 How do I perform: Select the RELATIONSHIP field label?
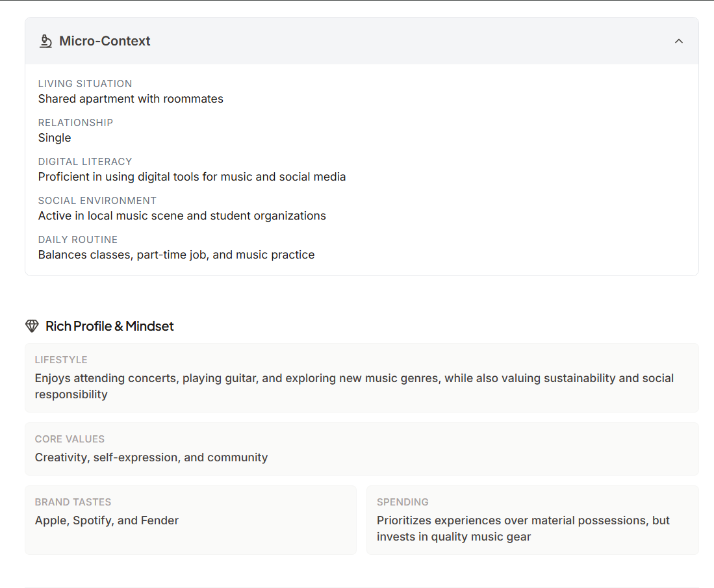(75, 122)
